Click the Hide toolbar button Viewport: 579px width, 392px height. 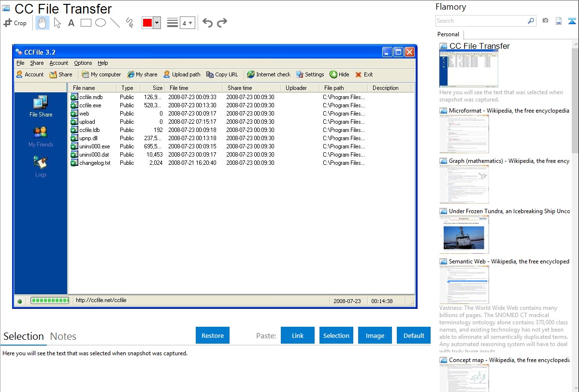(339, 74)
